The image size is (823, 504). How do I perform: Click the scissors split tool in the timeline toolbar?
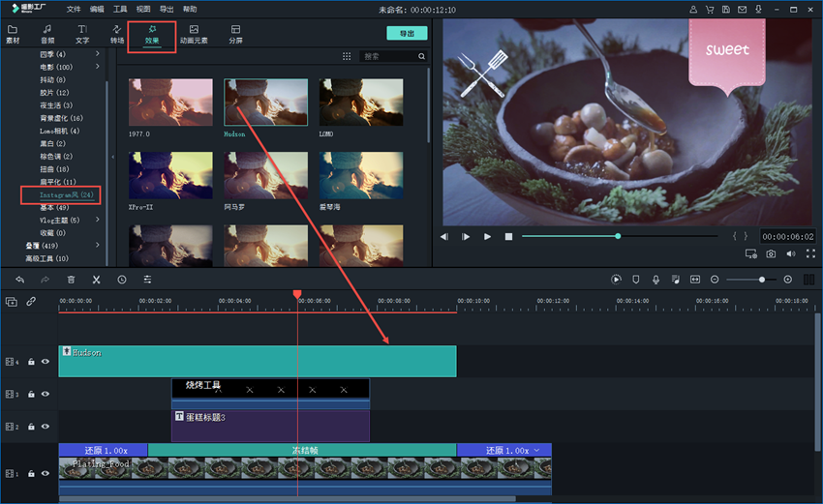click(96, 280)
